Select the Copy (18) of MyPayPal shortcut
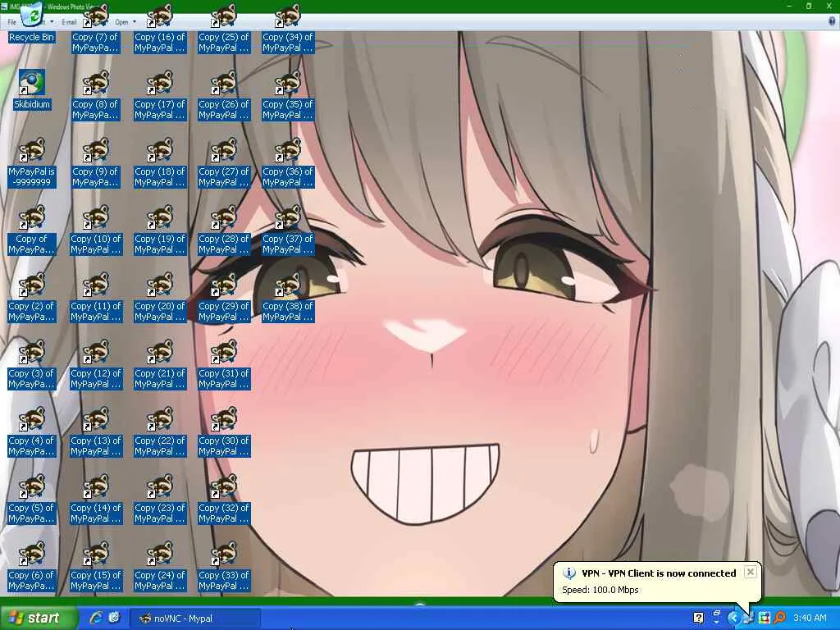 point(160,162)
